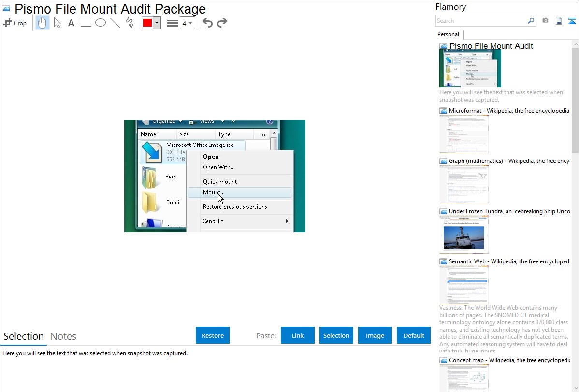Click the red color swatch
579x392 pixels.
pyautogui.click(x=147, y=23)
